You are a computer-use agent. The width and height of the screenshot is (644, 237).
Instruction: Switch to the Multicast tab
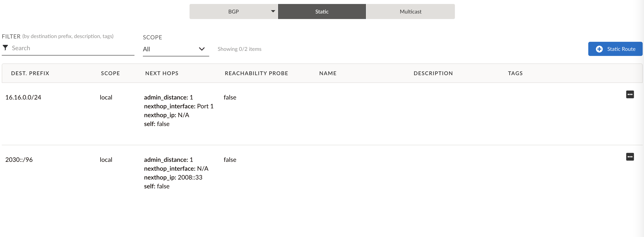pyautogui.click(x=410, y=11)
